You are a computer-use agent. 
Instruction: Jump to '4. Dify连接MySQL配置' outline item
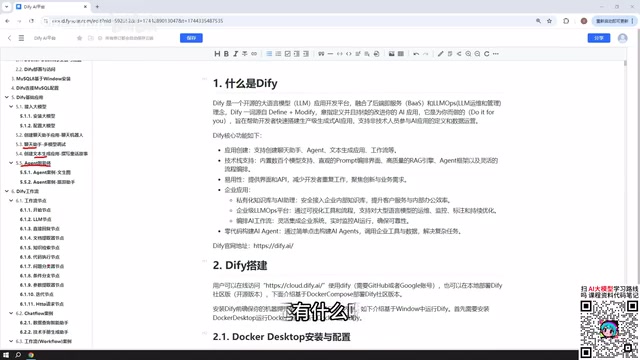pos(35,88)
